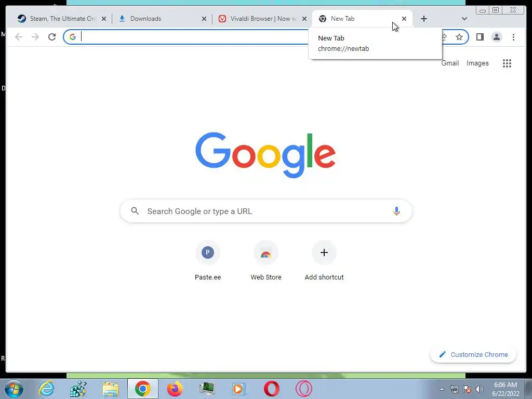Open the side panel icon
The image size is (532, 399).
coord(480,37)
